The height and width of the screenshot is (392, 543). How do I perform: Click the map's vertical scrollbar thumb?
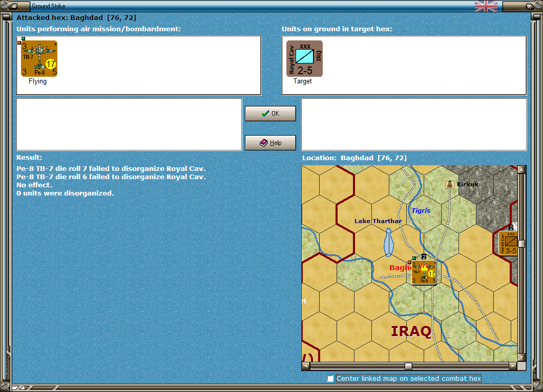coord(521,244)
